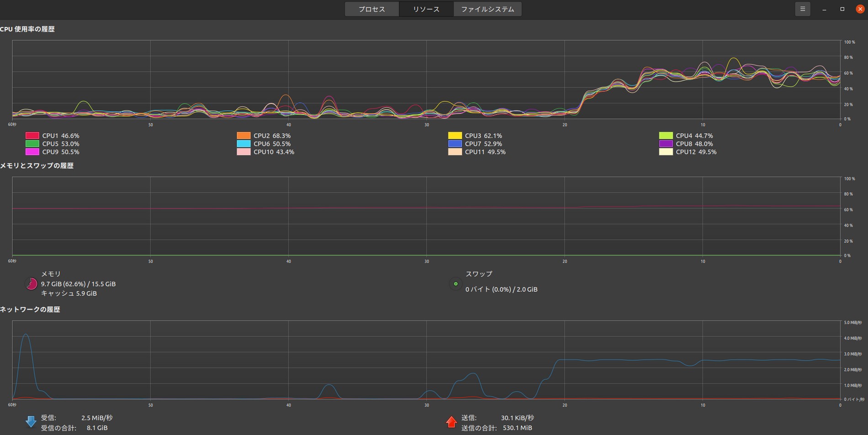Click the CPU7 blue color swatch
The image size is (868, 435).
pos(455,144)
